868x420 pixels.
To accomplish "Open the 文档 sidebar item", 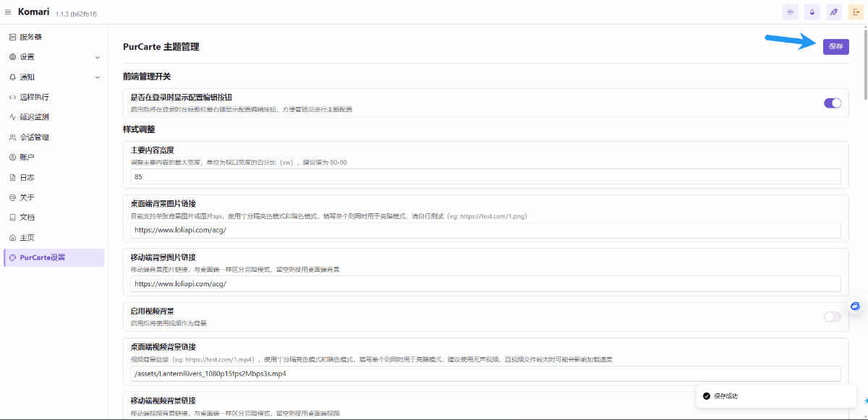I will pos(54,217).
